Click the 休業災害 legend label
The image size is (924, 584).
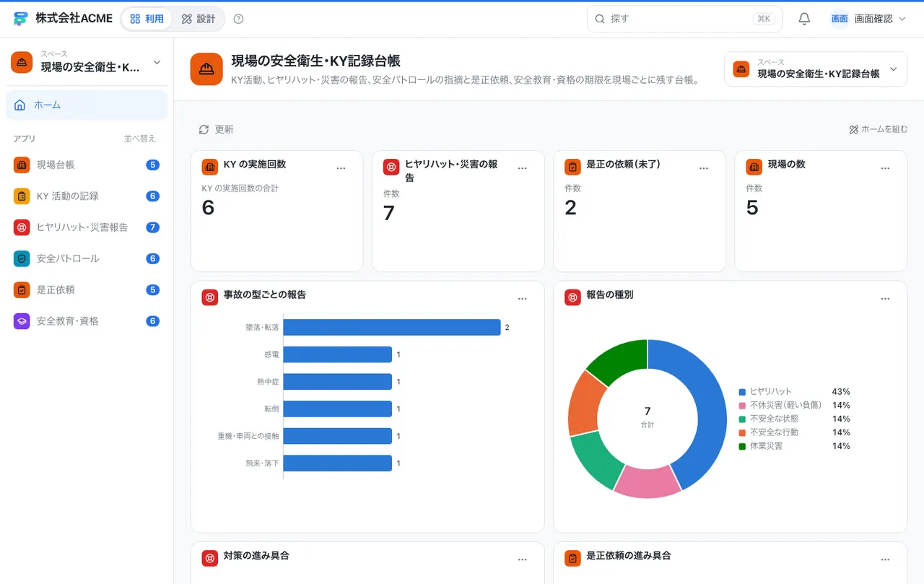(766, 446)
